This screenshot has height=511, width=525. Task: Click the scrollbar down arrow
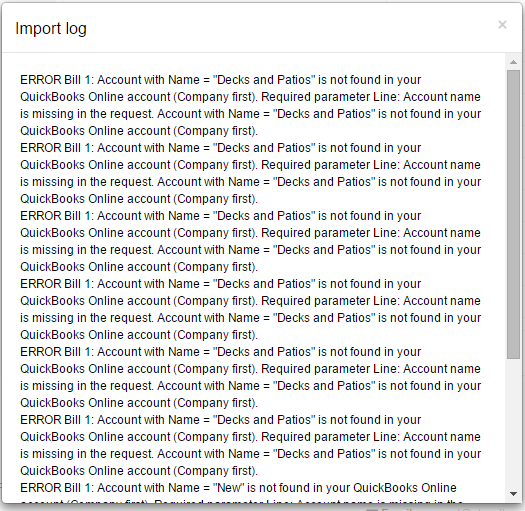[x=513, y=494]
